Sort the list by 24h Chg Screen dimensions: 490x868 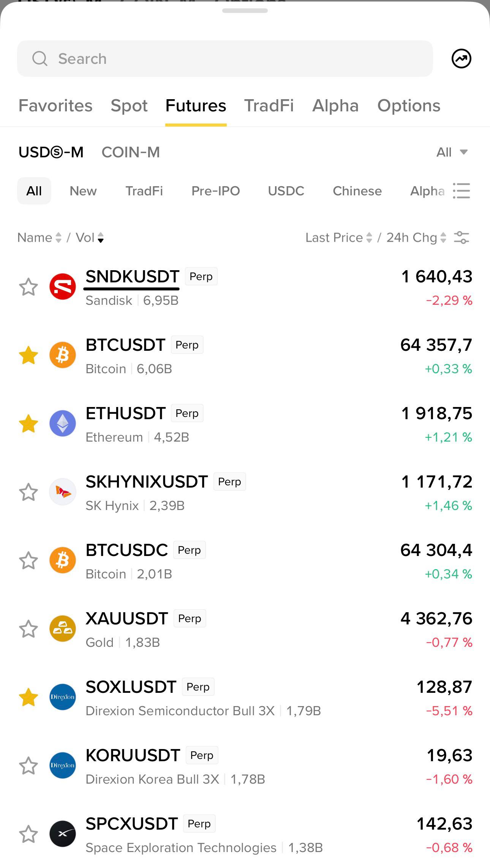coord(416,238)
